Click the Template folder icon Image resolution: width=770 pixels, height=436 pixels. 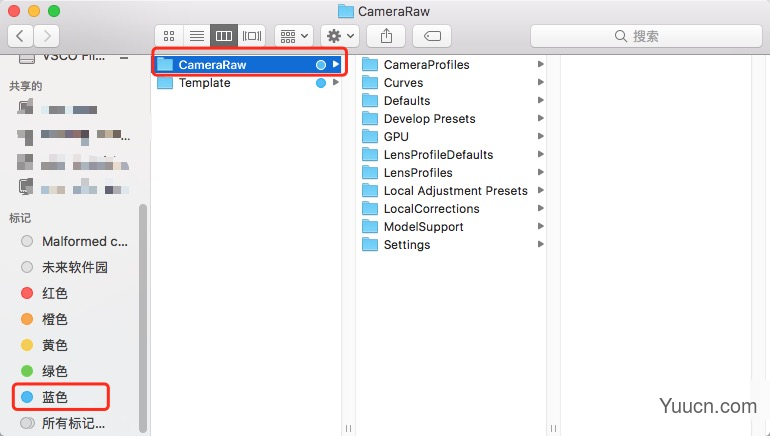[x=165, y=82]
